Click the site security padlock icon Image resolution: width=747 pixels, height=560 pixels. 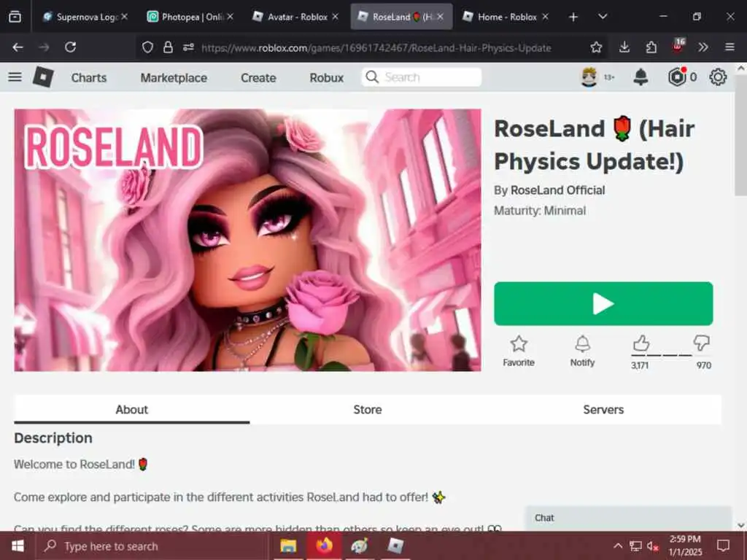(168, 47)
